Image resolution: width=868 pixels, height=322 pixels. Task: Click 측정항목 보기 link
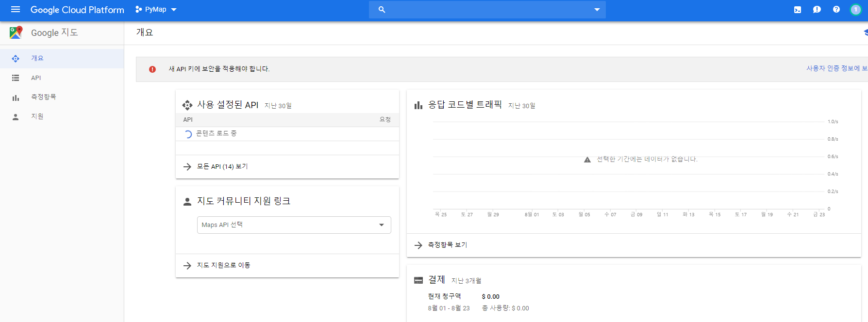448,245
